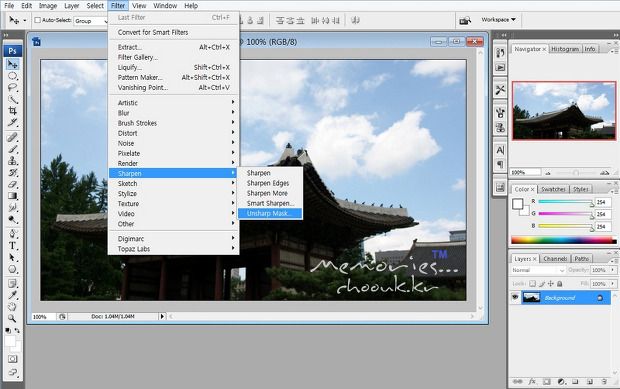Switch to the Histogram tab
620x389 pixels.
coord(565,49)
